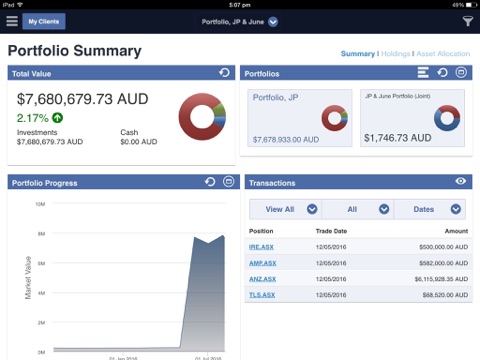Click the $582,000.00 AUD amount
The image size is (480, 360).
[444, 263]
